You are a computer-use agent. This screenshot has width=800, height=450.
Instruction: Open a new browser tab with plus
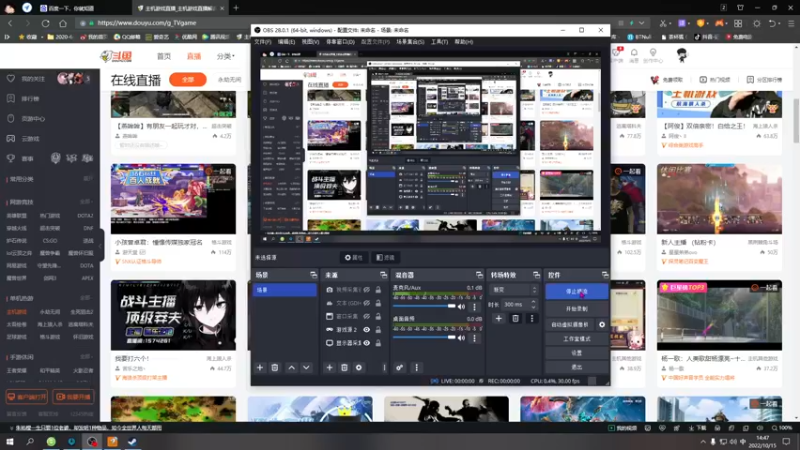coord(236,8)
